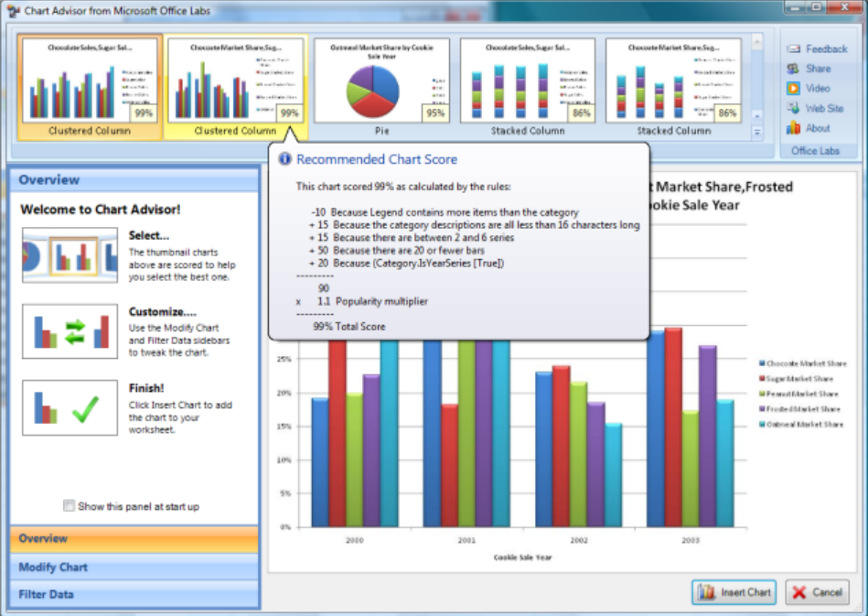Open the Filter Data tab
This screenshot has height=616, width=868.
134,594
